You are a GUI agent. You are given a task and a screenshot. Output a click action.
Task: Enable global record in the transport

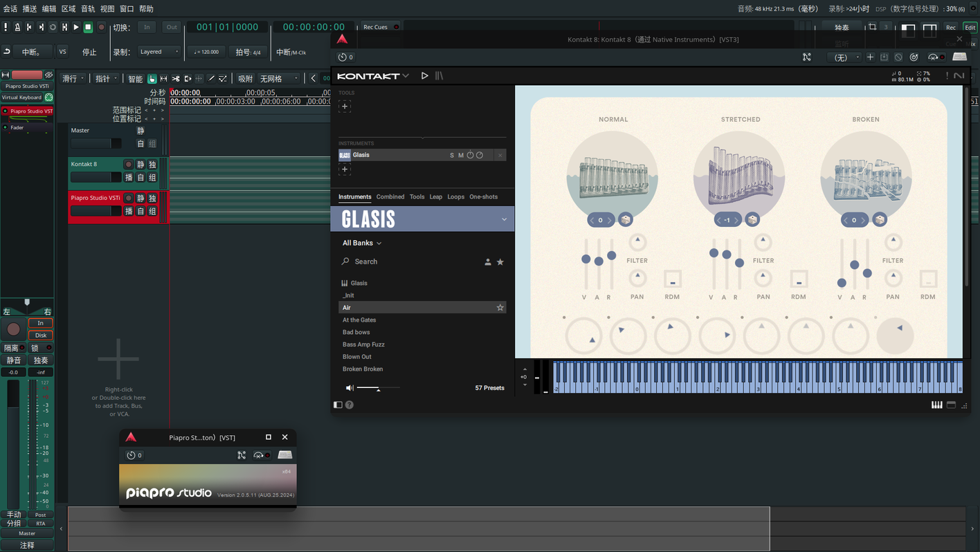(101, 27)
